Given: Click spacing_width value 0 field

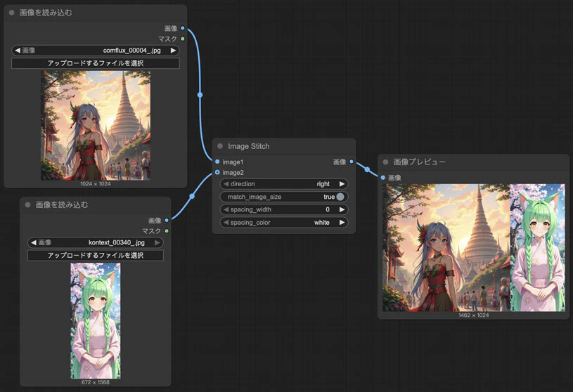Looking at the screenshot, I should (284, 209).
